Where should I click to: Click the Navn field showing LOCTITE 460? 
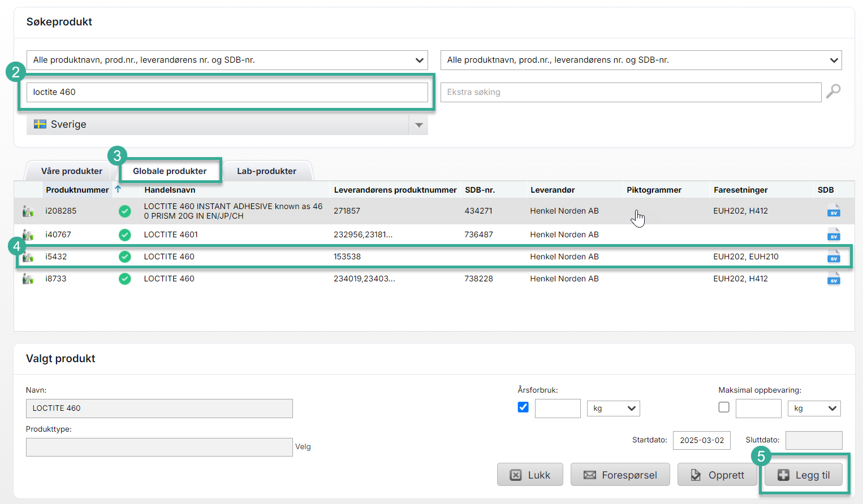[159, 409]
